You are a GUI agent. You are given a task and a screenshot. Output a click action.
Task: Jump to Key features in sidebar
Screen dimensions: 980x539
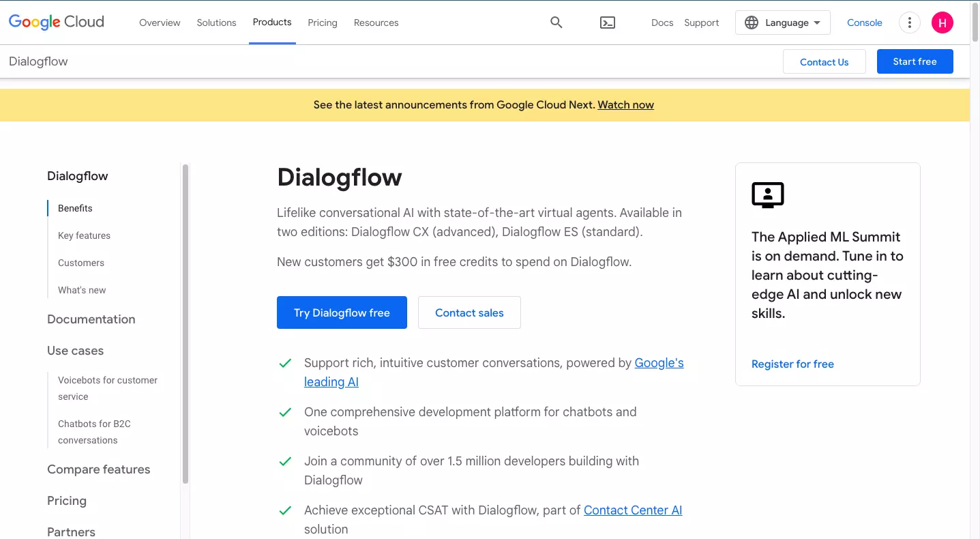point(84,235)
